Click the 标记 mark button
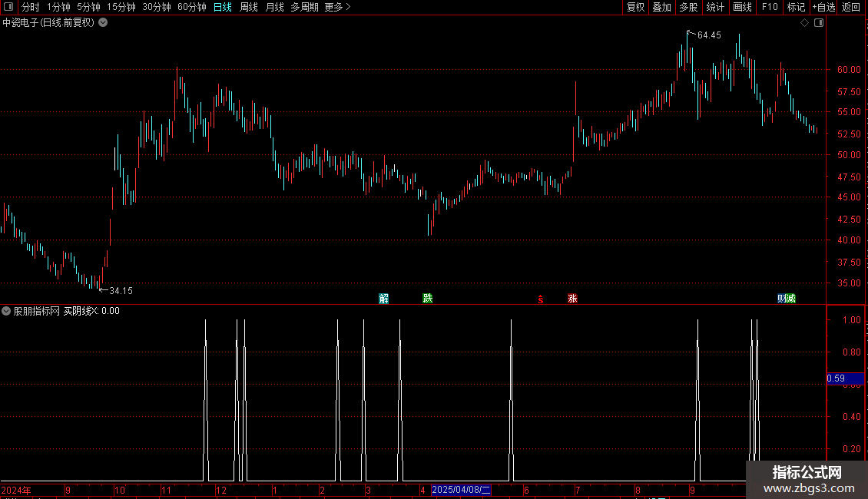868x499 pixels. point(796,7)
